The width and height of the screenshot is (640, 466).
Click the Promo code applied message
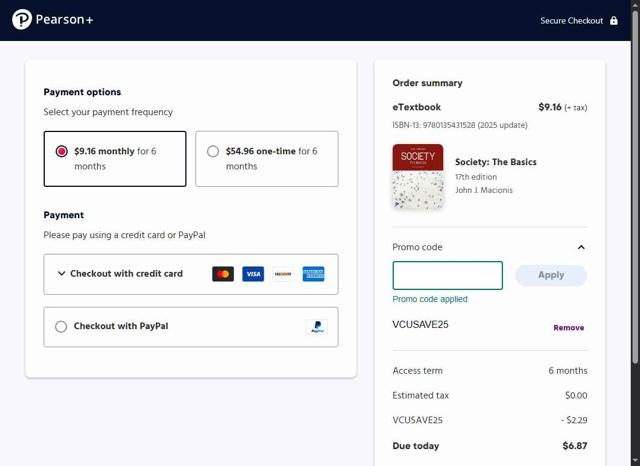pyautogui.click(x=430, y=299)
